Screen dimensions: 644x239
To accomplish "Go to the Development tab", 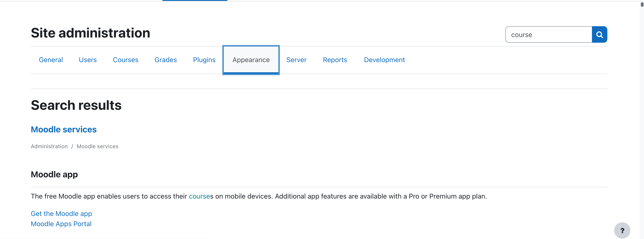I will point(384,60).
